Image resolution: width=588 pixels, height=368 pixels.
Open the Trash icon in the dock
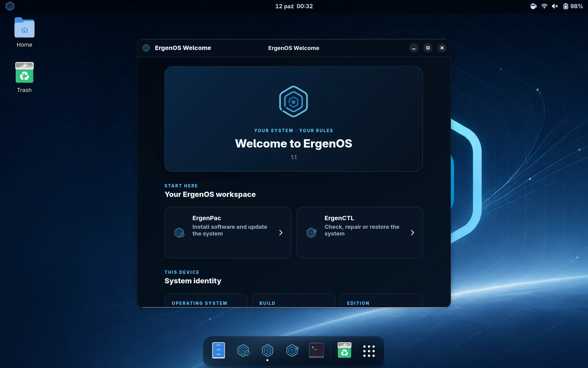345,350
